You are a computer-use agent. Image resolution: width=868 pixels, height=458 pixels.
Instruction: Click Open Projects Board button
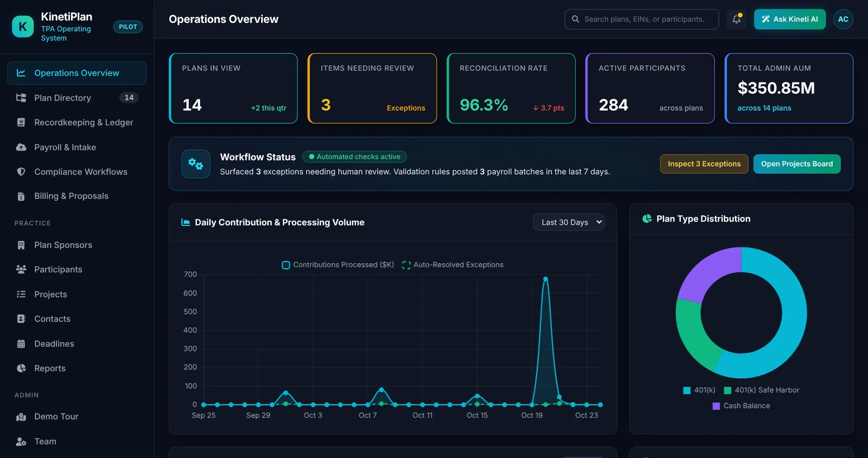(x=797, y=164)
